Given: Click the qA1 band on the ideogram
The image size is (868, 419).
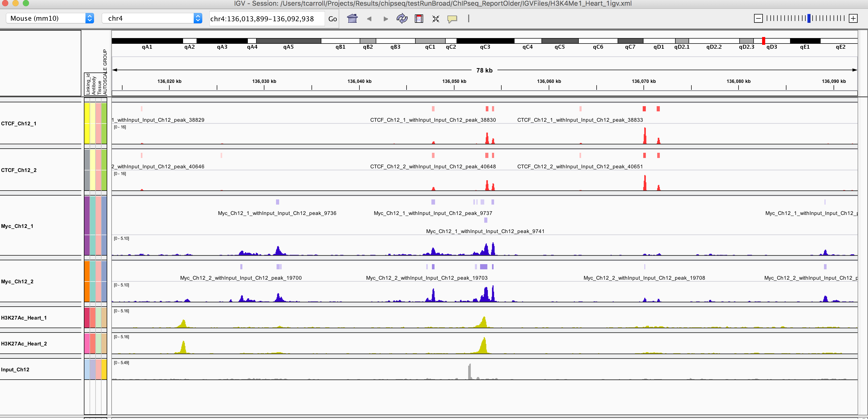Looking at the screenshot, I should 147,41.
